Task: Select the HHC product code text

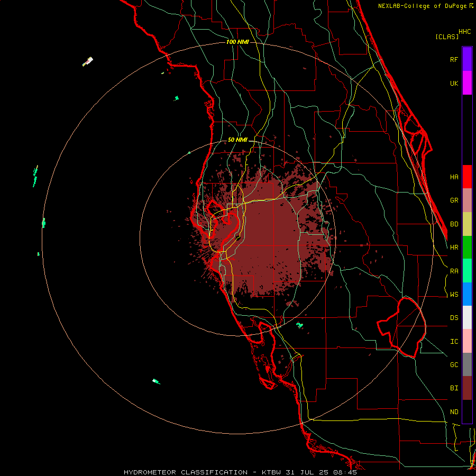Action: (465, 32)
